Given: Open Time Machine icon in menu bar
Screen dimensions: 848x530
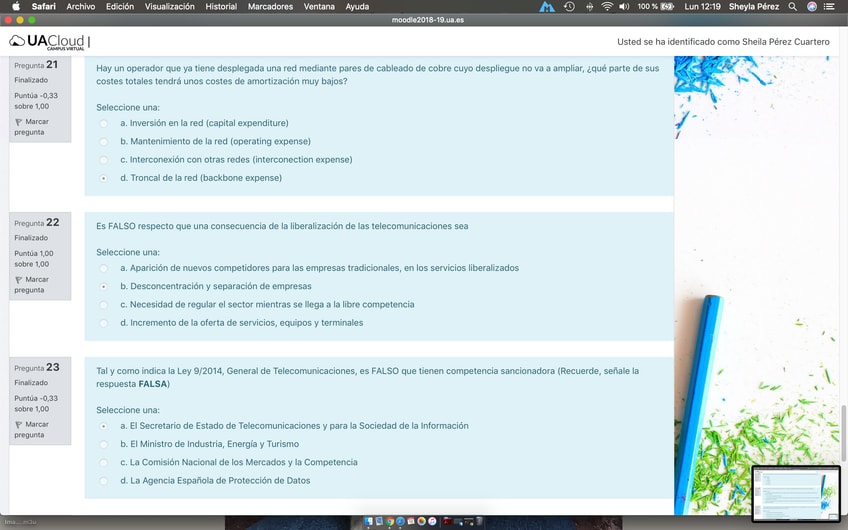Looking at the screenshot, I should point(569,6).
